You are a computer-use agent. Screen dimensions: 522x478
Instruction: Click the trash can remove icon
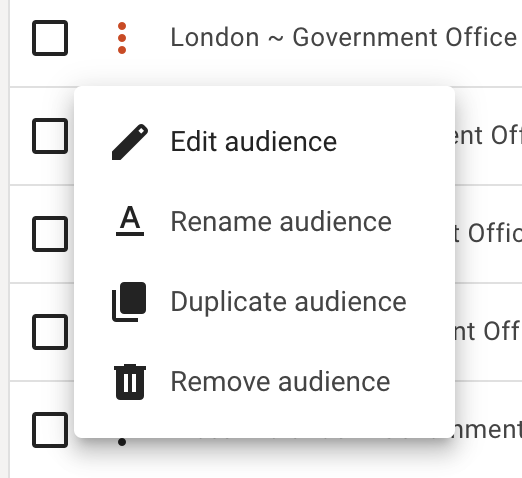coord(130,382)
